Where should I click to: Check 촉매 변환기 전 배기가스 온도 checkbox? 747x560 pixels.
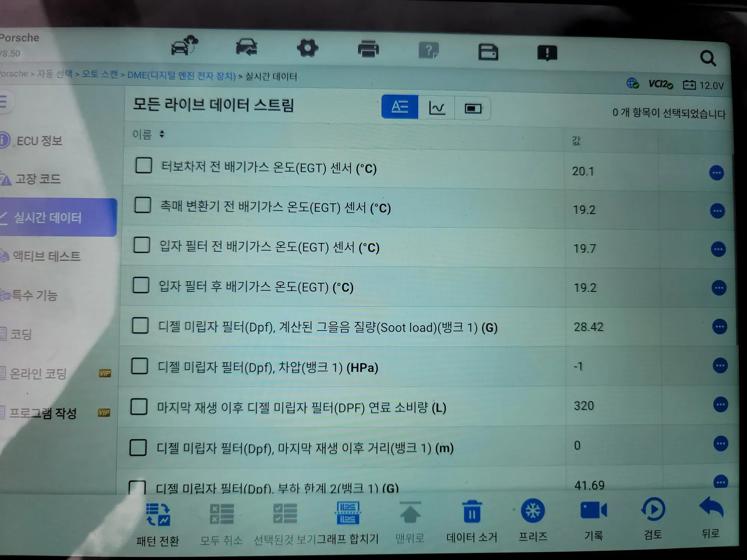(x=143, y=205)
